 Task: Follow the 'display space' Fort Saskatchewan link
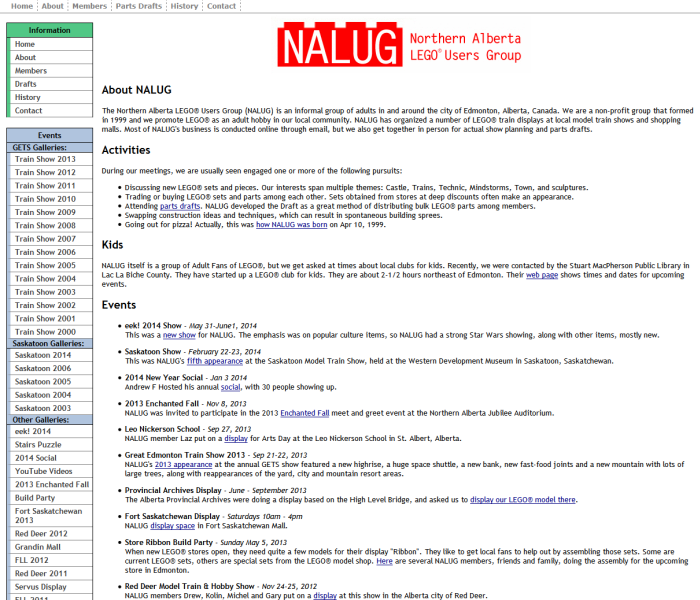coord(172,526)
